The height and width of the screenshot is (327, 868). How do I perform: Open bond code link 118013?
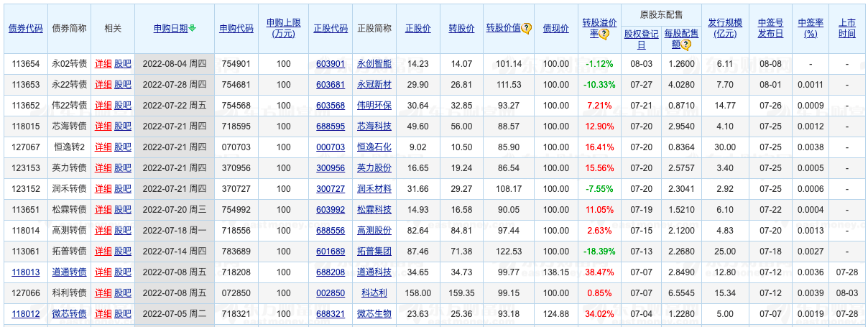25,272
